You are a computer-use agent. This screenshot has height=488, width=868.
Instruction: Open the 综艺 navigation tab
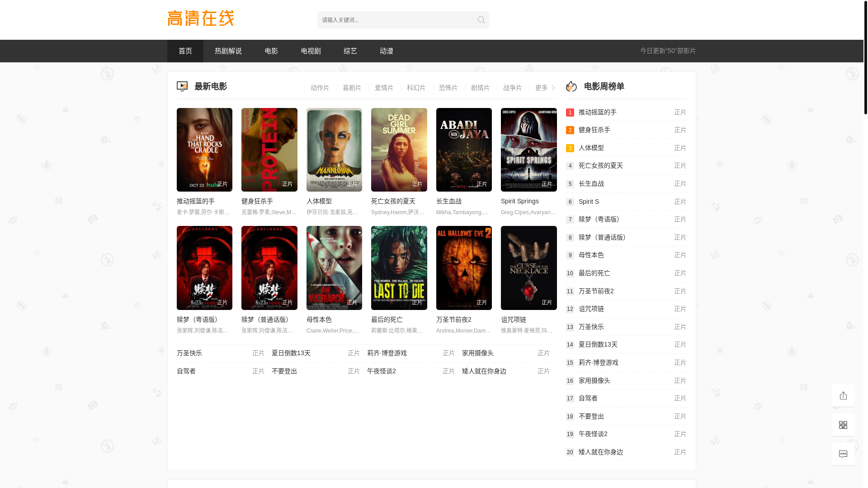point(350,51)
